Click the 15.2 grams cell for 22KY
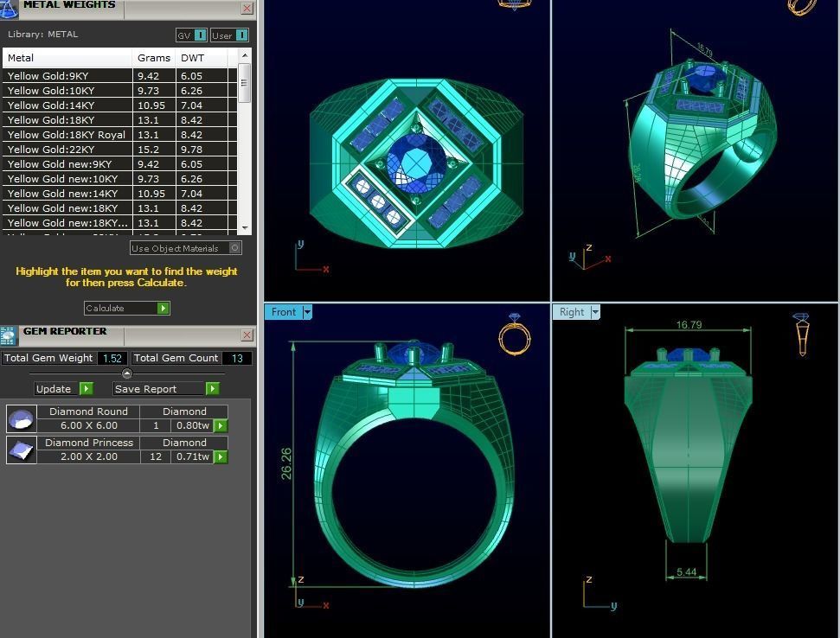The width and height of the screenshot is (840, 638). click(x=154, y=150)
